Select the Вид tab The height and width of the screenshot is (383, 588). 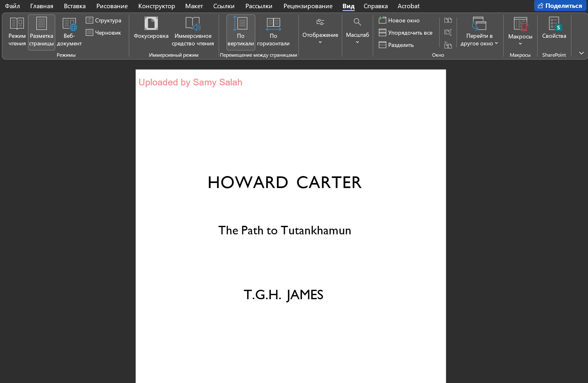(x=349, y=6)
